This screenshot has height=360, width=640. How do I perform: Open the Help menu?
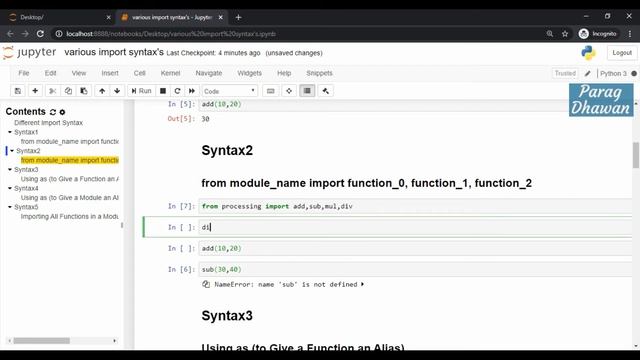284,73
